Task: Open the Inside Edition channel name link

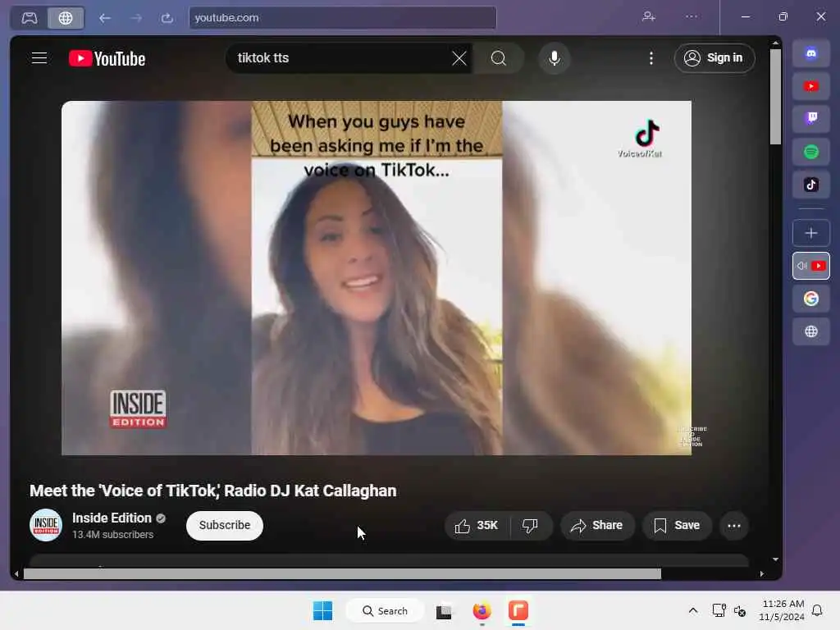Action: point(112,518)
